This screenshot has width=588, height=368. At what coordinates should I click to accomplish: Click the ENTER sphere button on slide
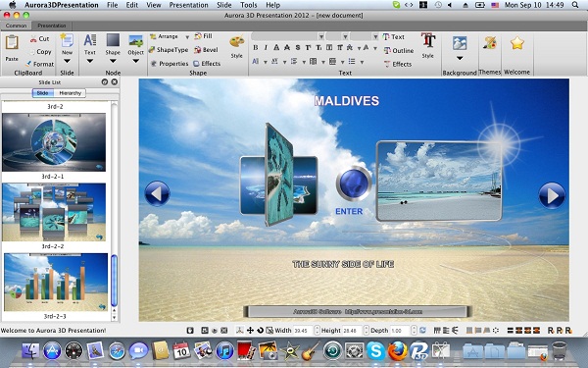click(353, 184)
